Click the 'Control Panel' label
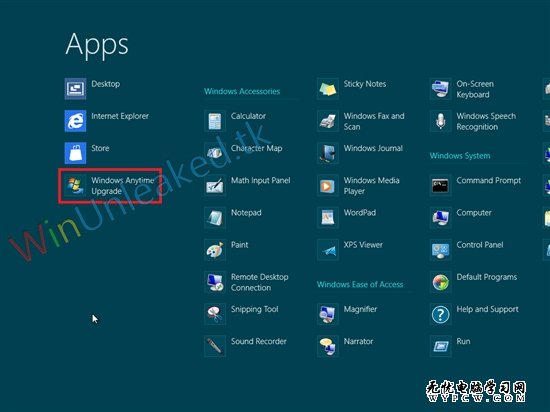The height and width of the screenshot is (412, 550). click(480, 245)
